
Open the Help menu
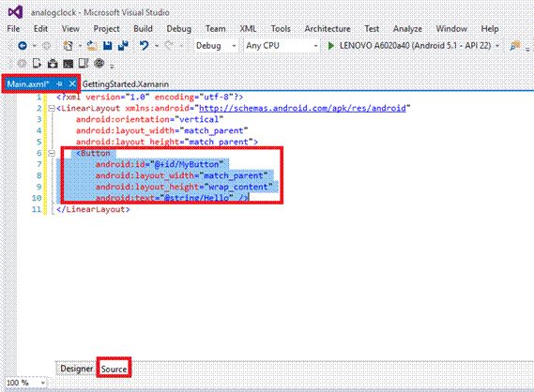[490, 28]
